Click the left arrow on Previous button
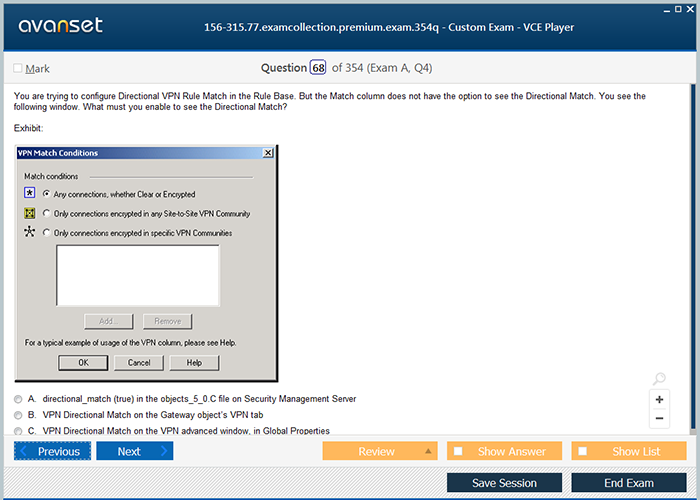 [x=24, y=451]
